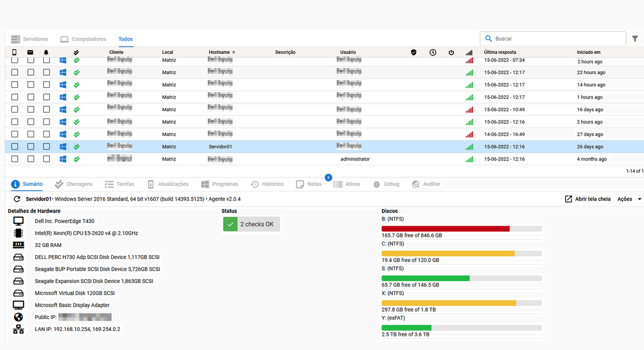Check the first agent's selection checkbox
The height and width of the screenshot is (350, 644).
tap(14, 59)
